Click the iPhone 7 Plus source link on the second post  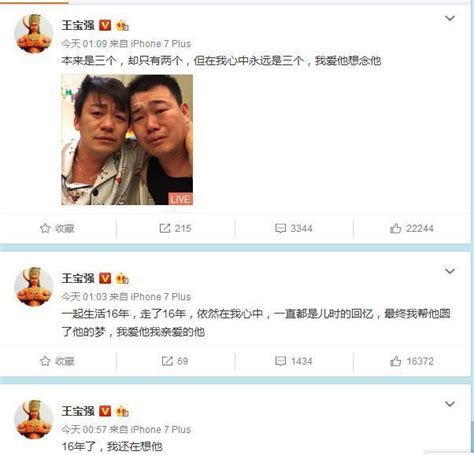tap(161, 297)
